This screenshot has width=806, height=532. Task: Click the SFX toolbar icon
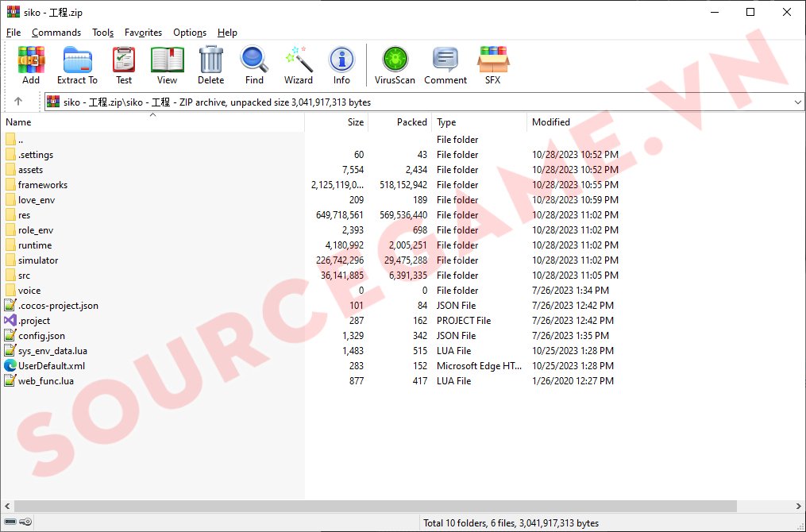[492, 65]
